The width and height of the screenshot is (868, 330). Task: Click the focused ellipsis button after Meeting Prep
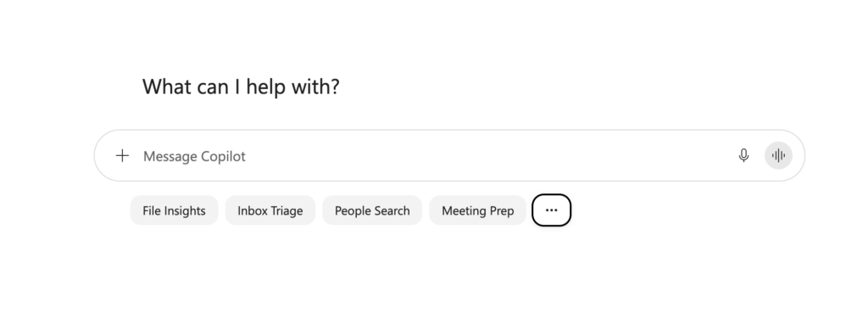click(x=551, y=210)
